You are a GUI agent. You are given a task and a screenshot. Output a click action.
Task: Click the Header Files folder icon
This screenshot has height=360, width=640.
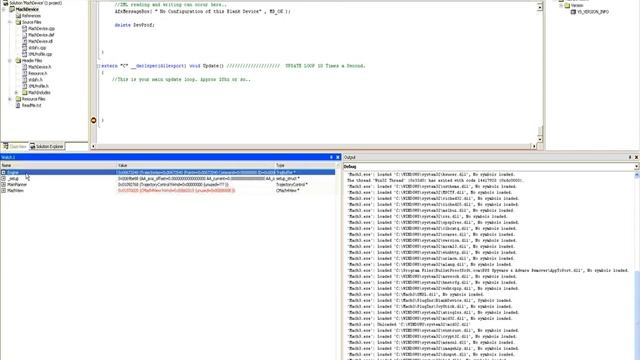[x=18, y=60]
